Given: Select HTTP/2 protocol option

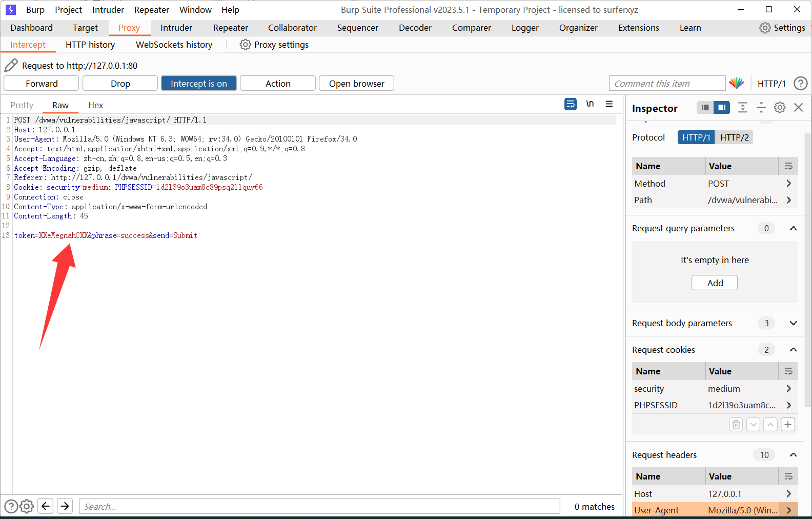Looking at the screenshot, I should [x=734, y=137].
